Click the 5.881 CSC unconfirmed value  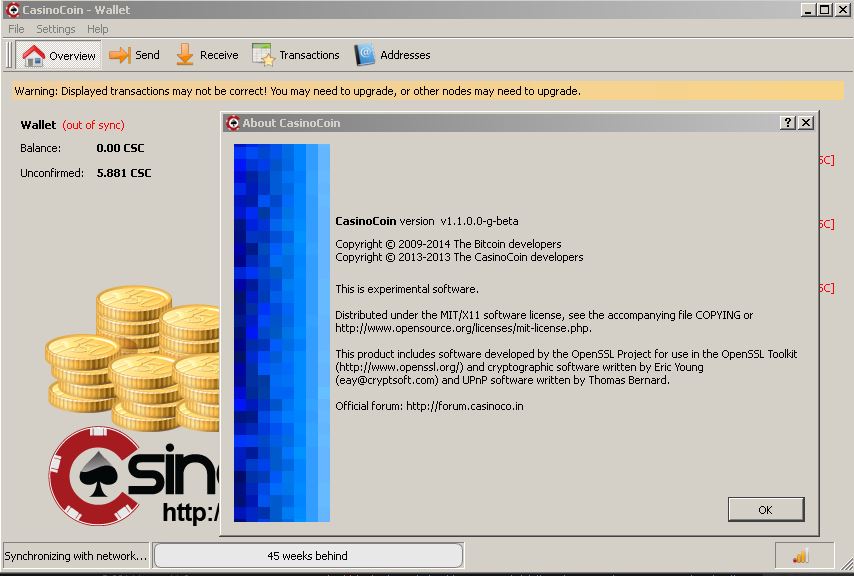click(x=124, y=173)
